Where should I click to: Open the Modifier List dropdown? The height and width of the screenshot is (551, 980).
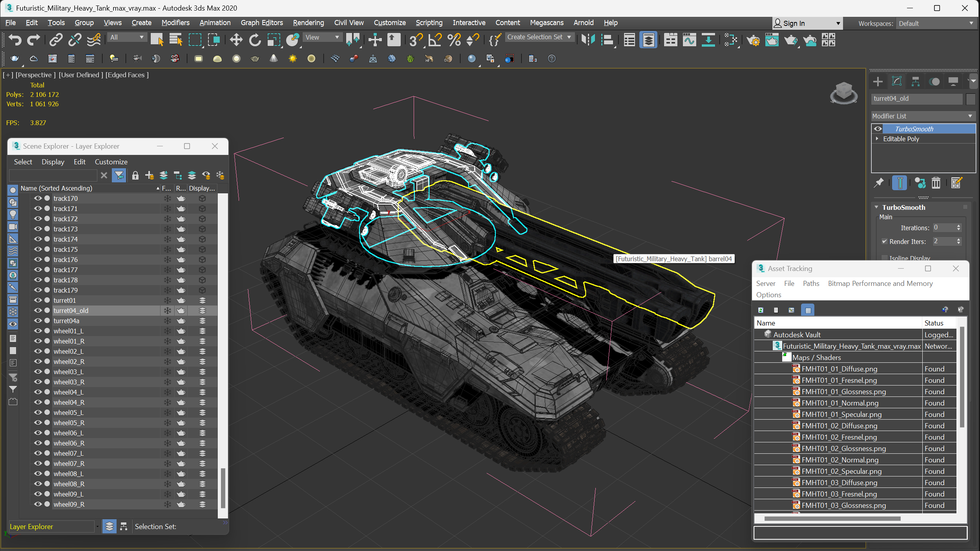pos(923,116)
